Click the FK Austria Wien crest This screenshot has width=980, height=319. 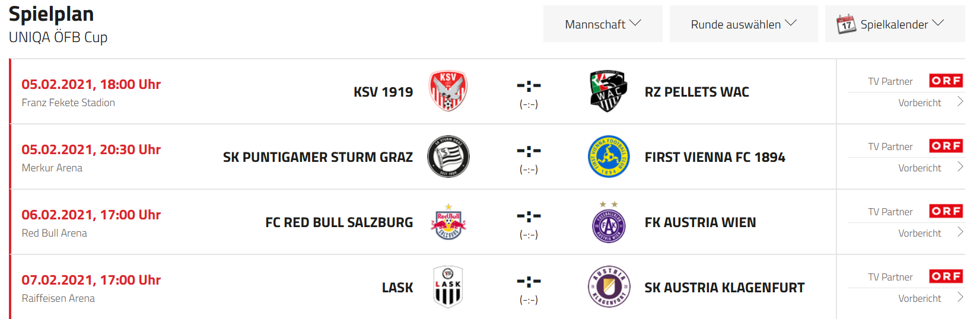pos(609,222)
